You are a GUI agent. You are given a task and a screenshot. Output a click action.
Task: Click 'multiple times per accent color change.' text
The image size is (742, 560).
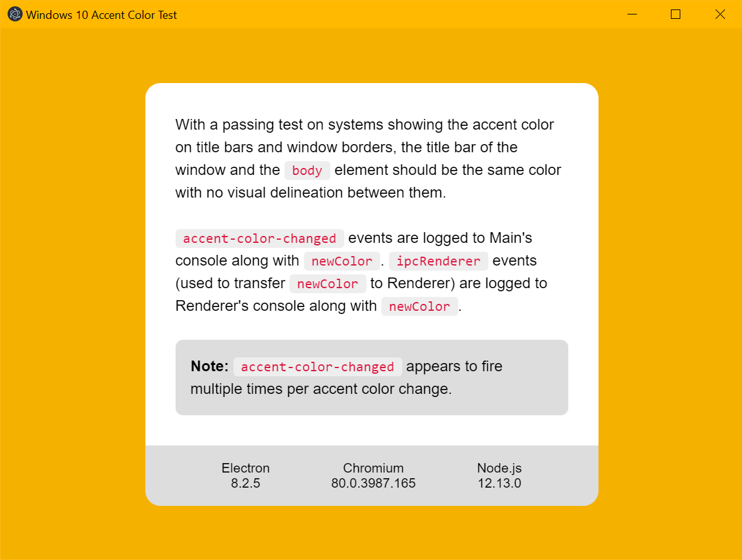coord(322,389)
